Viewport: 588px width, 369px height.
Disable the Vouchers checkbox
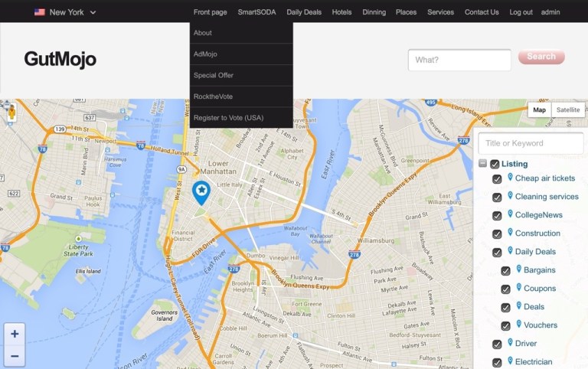pos(505,326)
